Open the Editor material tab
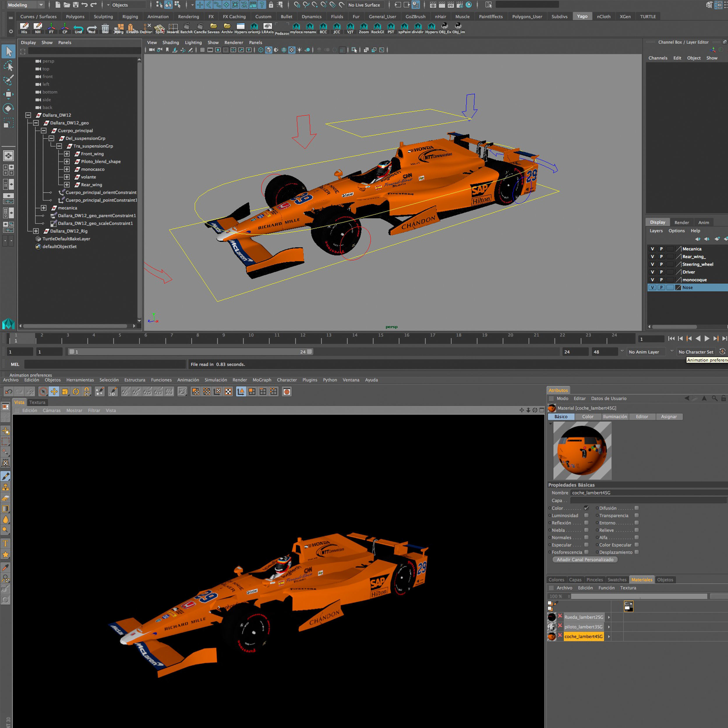The image size is (728, 728). (x=642, y=416)
